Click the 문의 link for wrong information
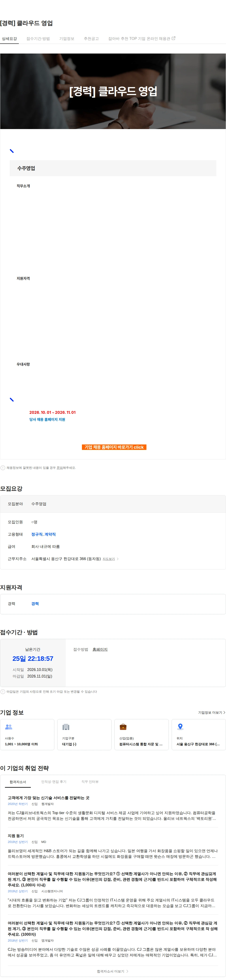This screenshot has height=980, width=226. click(60, 468)
